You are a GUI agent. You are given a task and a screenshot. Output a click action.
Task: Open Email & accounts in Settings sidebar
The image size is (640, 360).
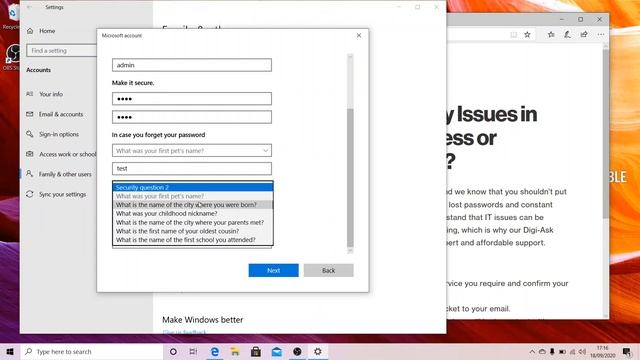pyautogui.click(x=55, y=114)
